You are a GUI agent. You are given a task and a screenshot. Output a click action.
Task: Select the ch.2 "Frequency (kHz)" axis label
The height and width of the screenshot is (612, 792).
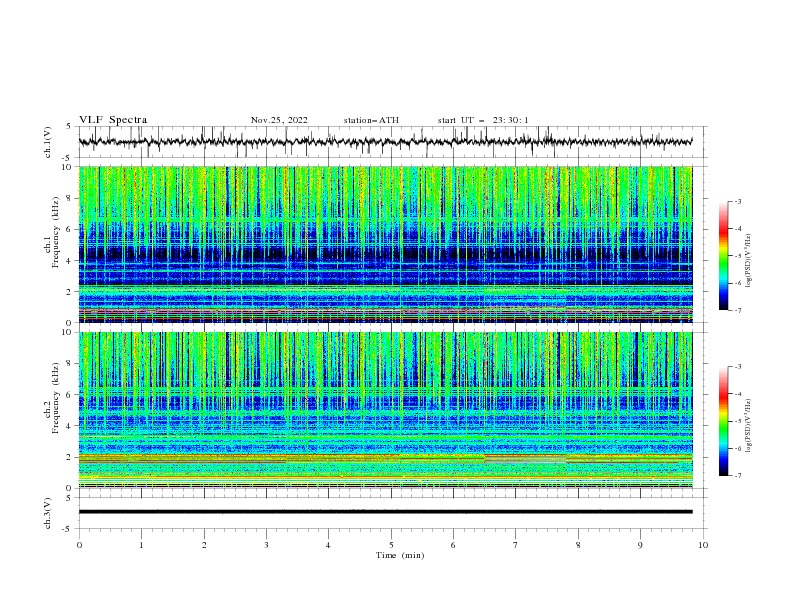coord(56,398)
